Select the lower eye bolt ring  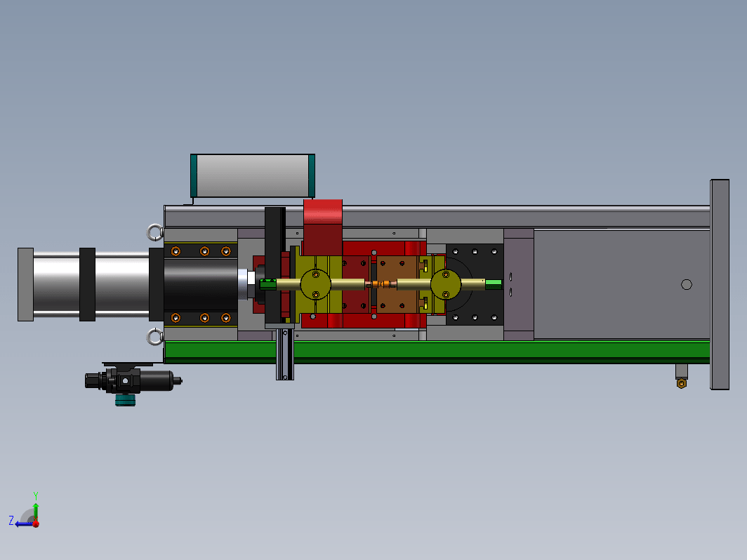point(154,337)
